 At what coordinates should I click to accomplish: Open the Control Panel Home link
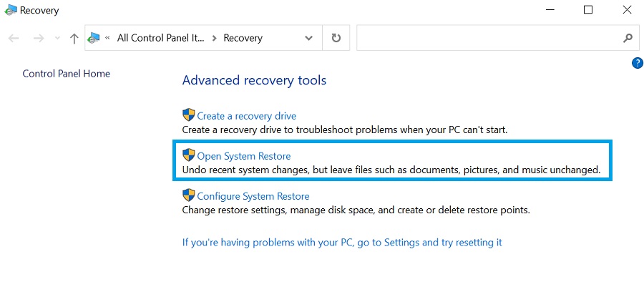coord(67,74)
